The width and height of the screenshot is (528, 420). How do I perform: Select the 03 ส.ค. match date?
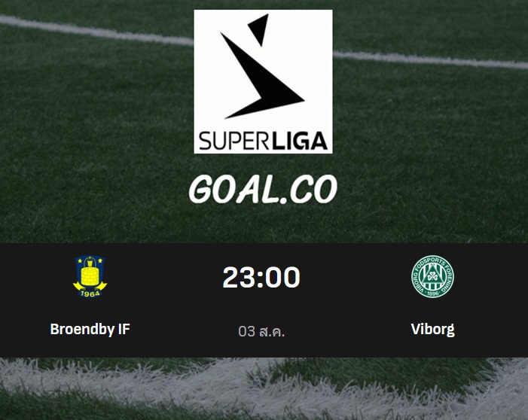tap(261, 331)
